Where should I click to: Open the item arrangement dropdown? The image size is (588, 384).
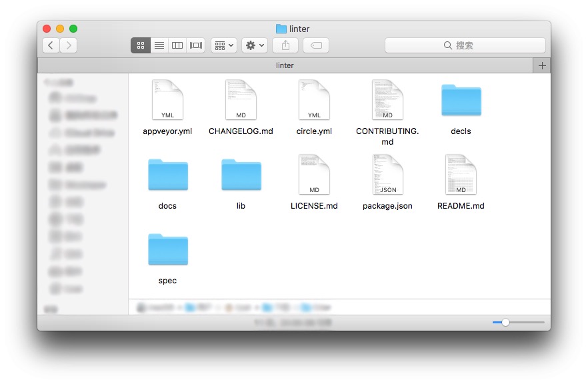[x=224, y=45]
